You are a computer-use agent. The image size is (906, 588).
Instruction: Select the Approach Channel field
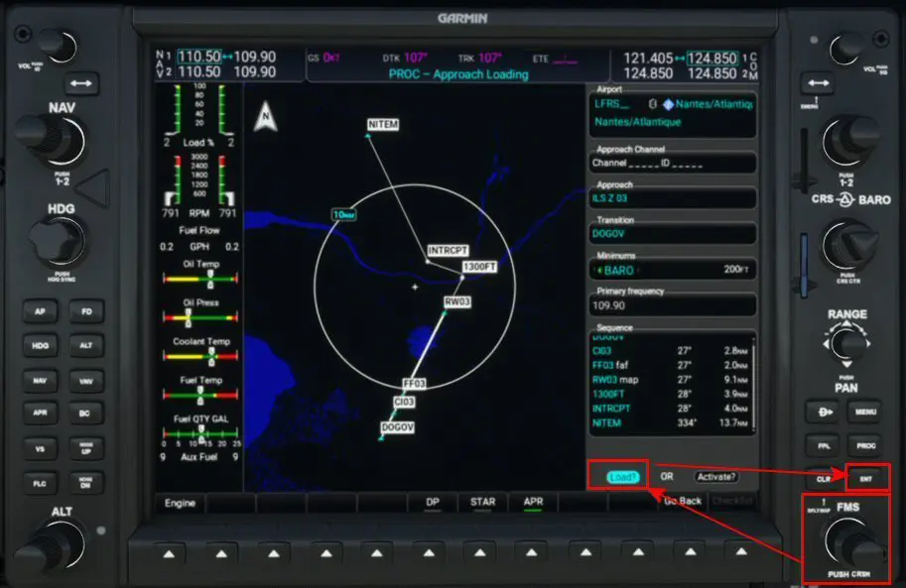(673, 163)
